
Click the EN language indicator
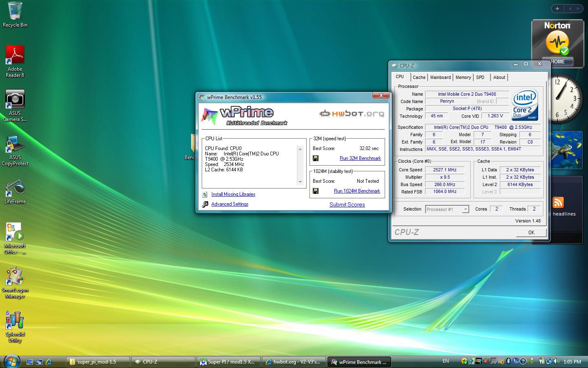445,361
